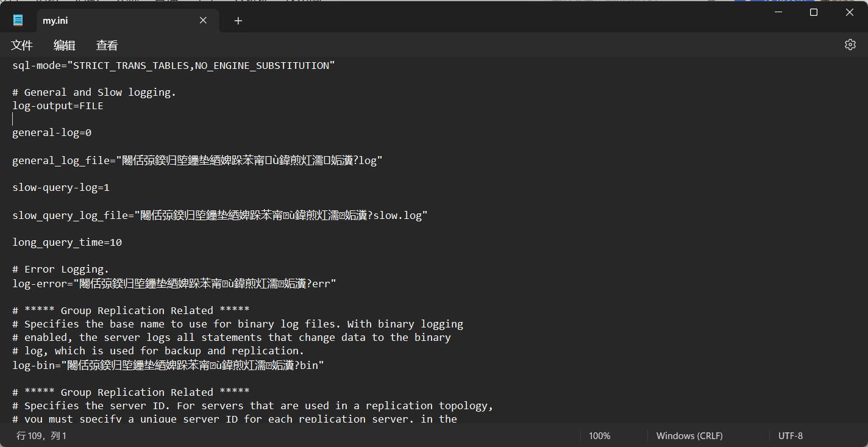Click the general-log=0 line
Screen dimensions: 868x447
(x=52, y=132)
